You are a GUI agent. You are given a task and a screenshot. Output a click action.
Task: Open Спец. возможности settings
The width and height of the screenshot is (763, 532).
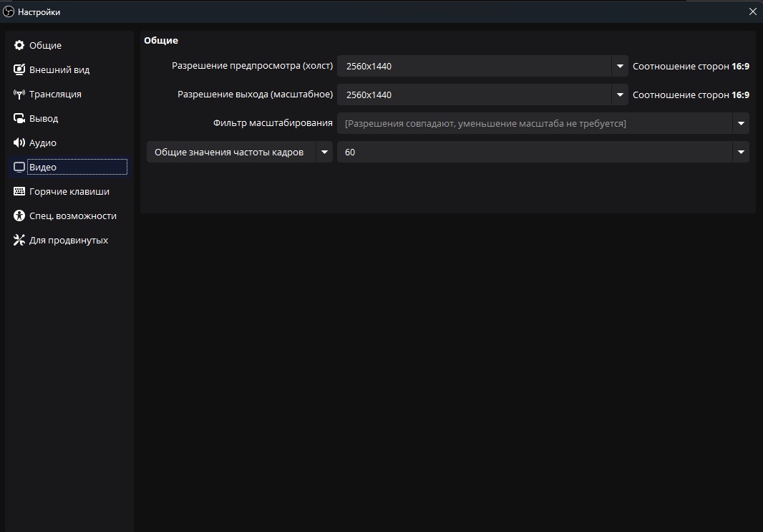pyautogui.click(x=69, y=216)
